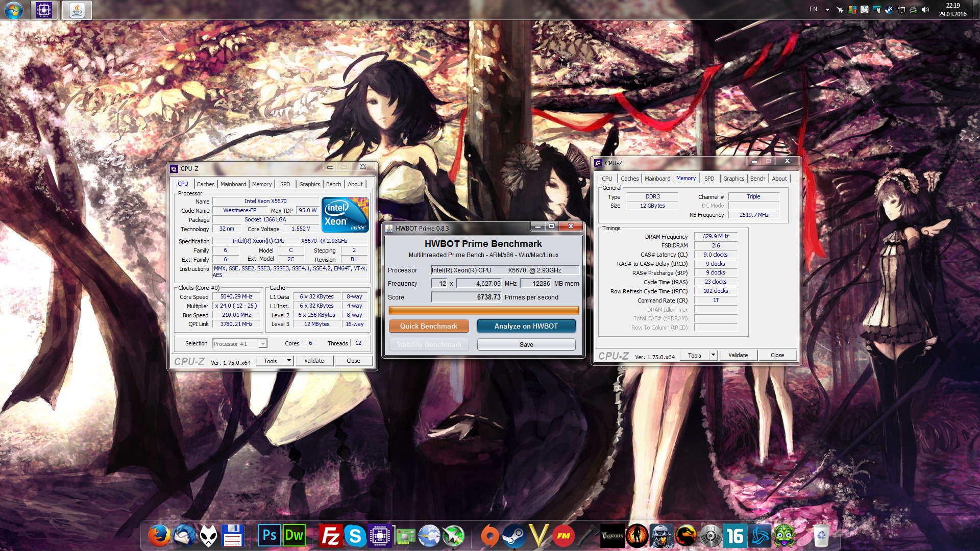This screenshot has height=551, width=980.
Task: Click the HWBOT Processor name field
Action: (x=505, y=270)
